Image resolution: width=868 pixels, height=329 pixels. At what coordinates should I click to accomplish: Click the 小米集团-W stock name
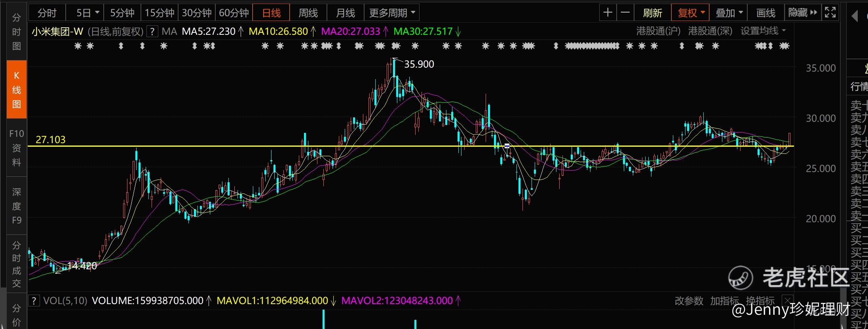coord(57,31)
